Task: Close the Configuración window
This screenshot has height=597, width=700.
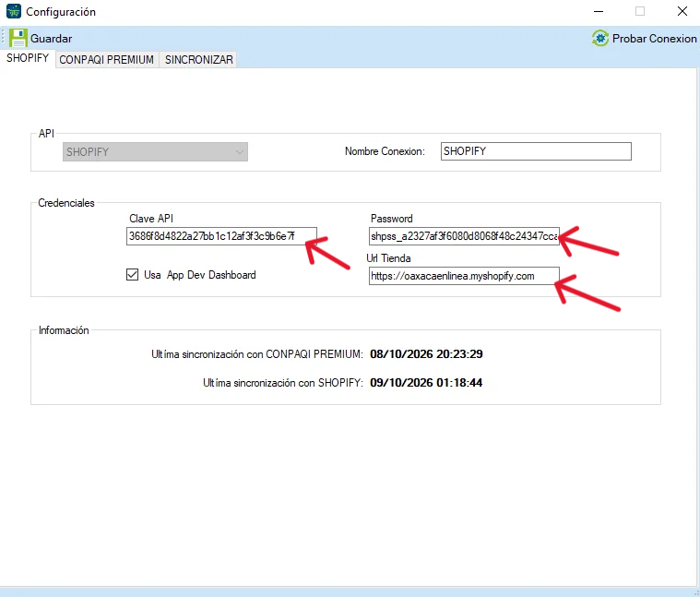Action: 682,12
